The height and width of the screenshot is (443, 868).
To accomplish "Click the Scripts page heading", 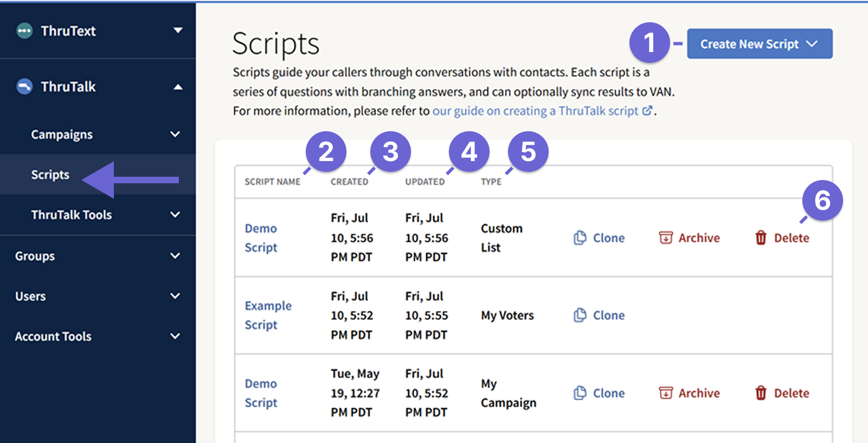I will click(275, 43).
